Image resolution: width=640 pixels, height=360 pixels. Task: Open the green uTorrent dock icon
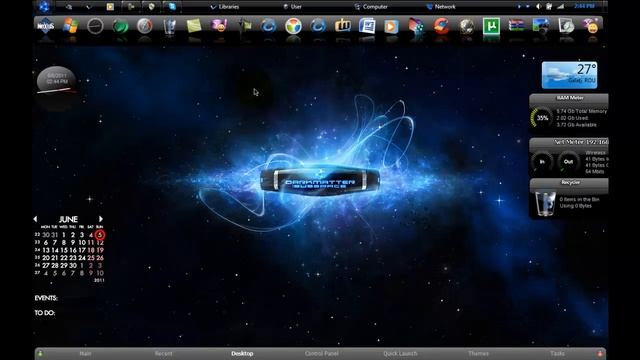[x=491, y=26]
